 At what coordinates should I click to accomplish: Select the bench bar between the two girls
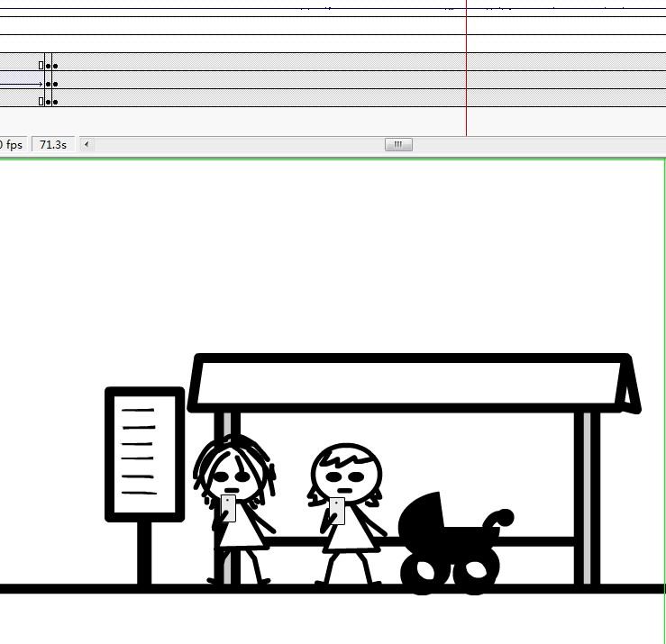click(296, 541)
